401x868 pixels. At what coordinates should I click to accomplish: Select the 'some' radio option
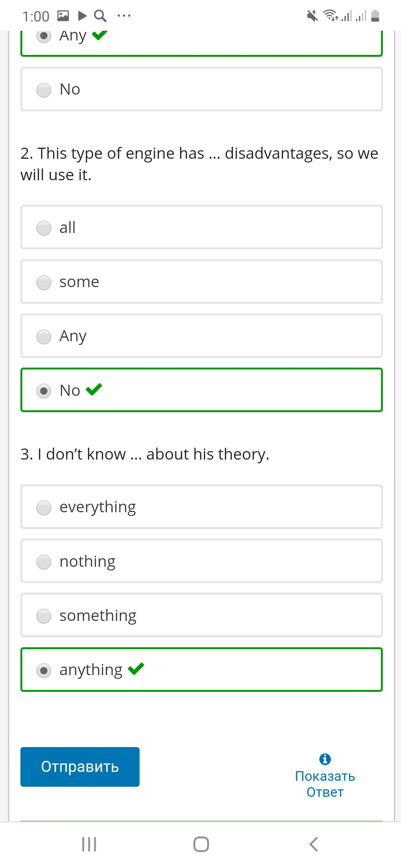click(x=202, y=282)
